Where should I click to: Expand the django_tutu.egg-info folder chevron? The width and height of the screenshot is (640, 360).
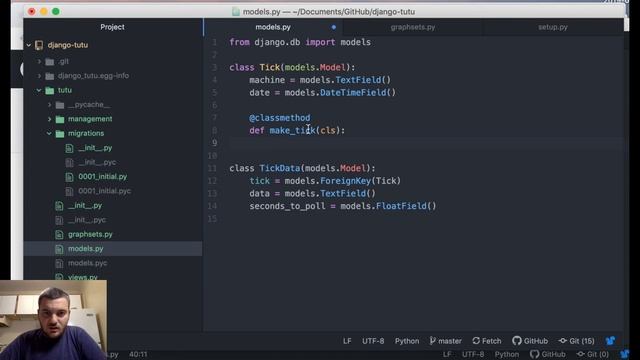pos(39,76)
